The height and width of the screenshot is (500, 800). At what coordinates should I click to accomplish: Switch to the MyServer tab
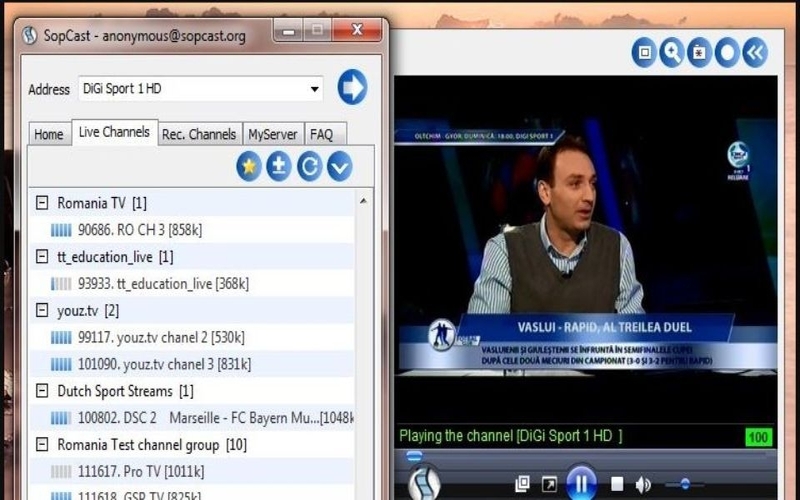tap(272, 134)
